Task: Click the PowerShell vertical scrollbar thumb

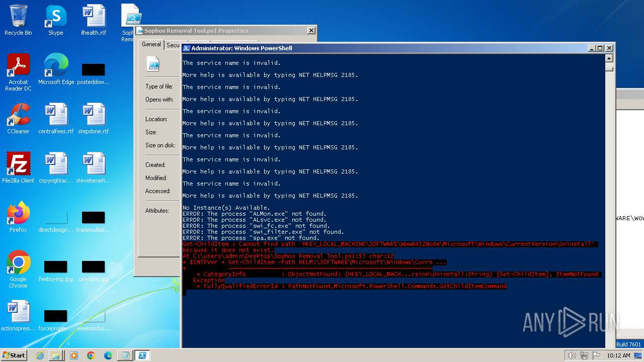Action: (x=609, y=68)
